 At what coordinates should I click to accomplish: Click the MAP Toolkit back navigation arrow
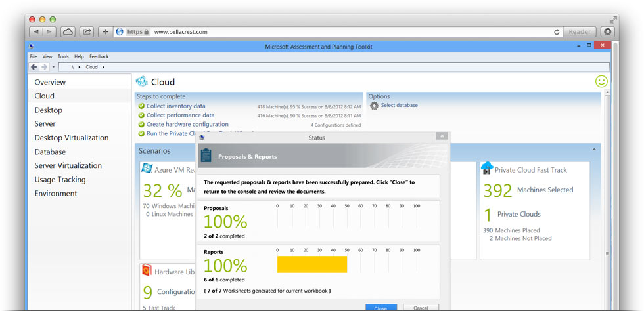click(x=34, y=67)
